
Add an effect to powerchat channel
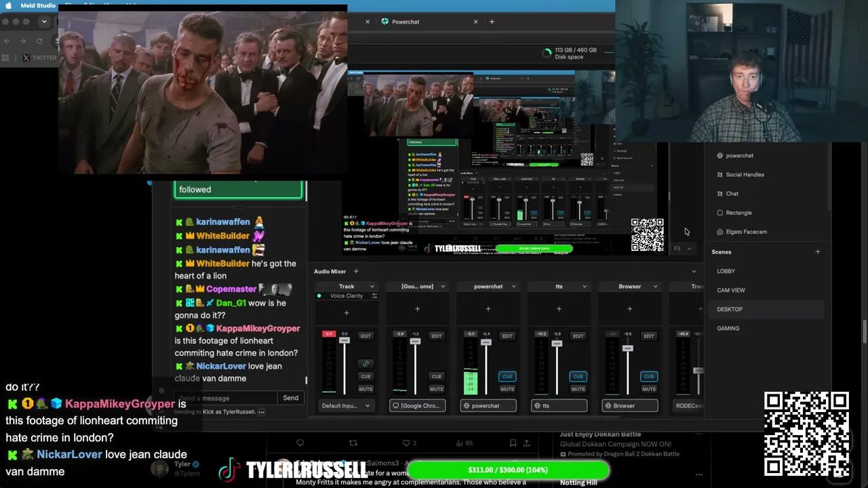coord(488,309)
